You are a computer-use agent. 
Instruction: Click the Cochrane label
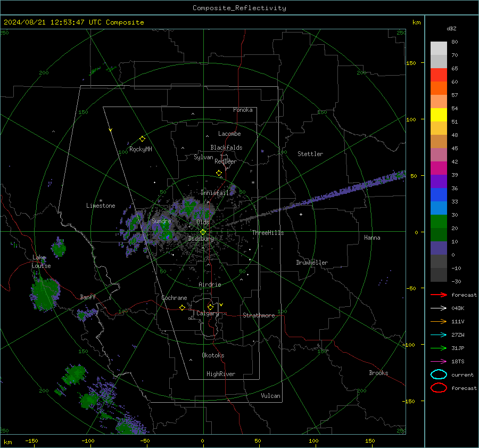point(174,298)
